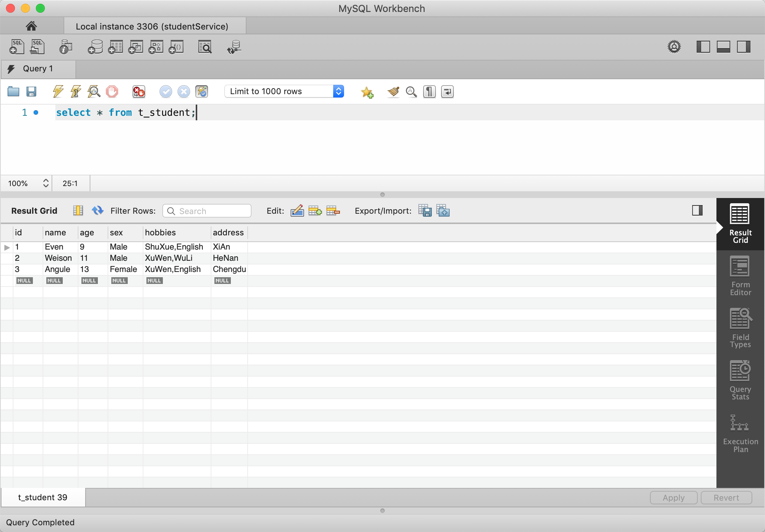Screen dimensions: 765x532
Task: Select the XuWen,WuLi hobbies cell
Action: coord(177,258)
